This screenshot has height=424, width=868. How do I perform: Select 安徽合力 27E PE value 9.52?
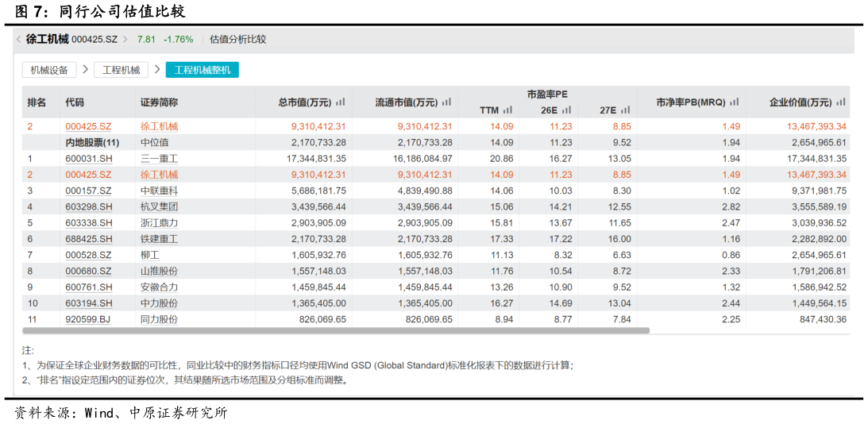coord(623,287)
